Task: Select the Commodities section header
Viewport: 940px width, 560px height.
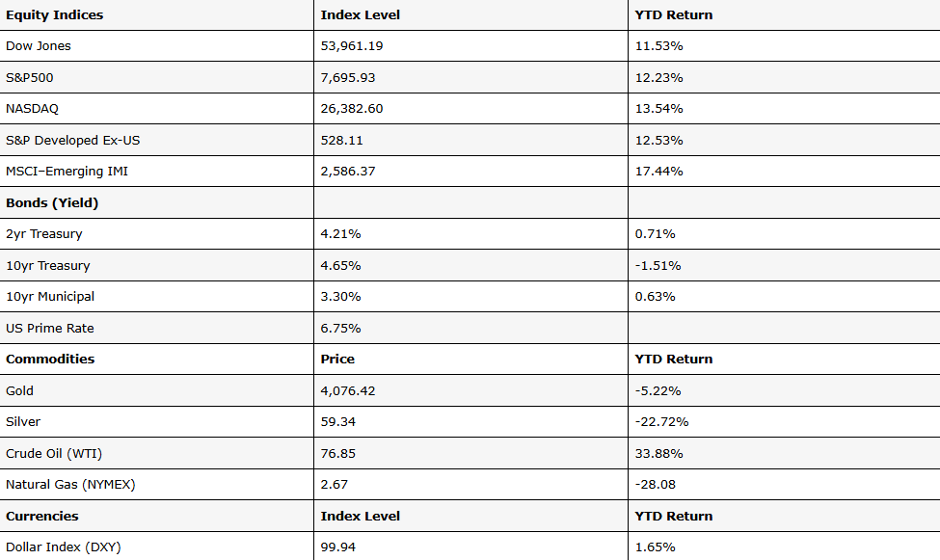Action: tap(50, 360)
